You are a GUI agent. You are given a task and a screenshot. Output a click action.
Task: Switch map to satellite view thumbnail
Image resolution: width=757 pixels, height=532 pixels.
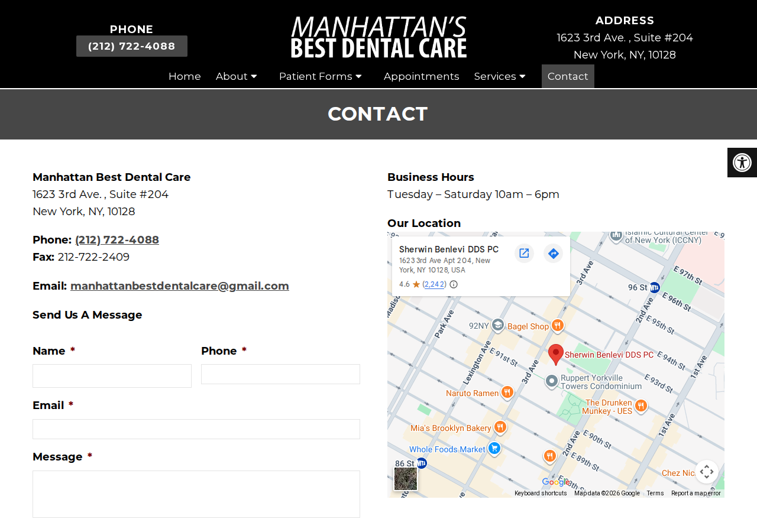click(406, 479)
